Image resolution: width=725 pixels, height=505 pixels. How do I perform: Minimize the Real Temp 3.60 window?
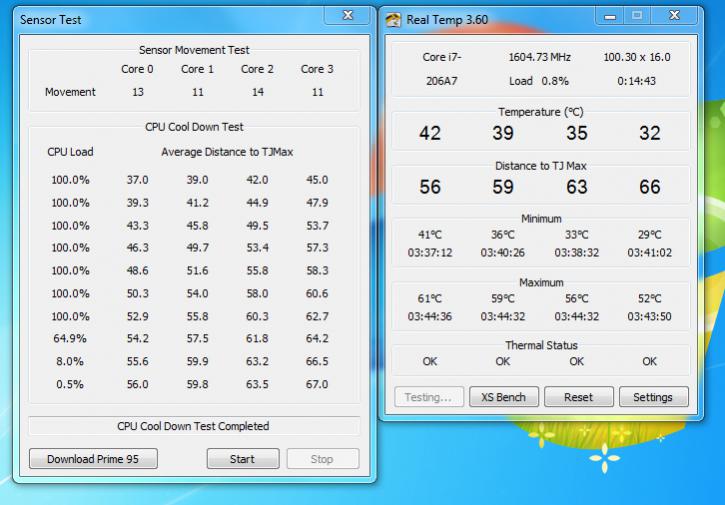click(x=610, y=16)
